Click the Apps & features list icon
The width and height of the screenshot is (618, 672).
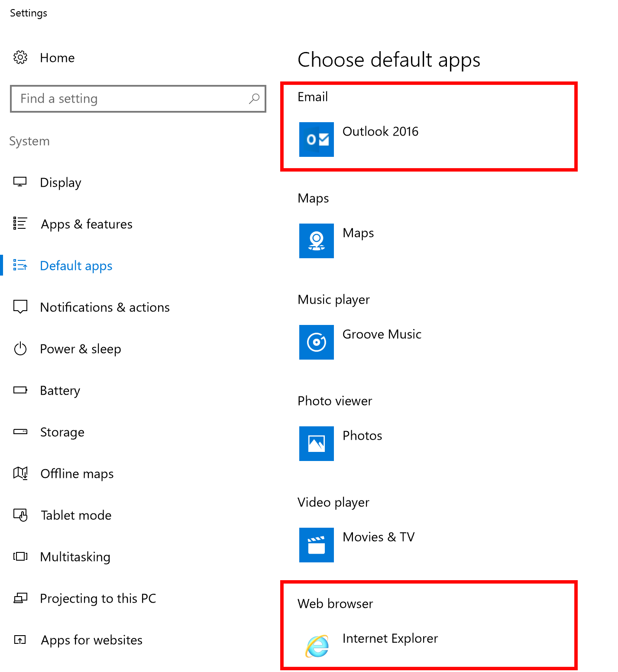pos(20,224)
